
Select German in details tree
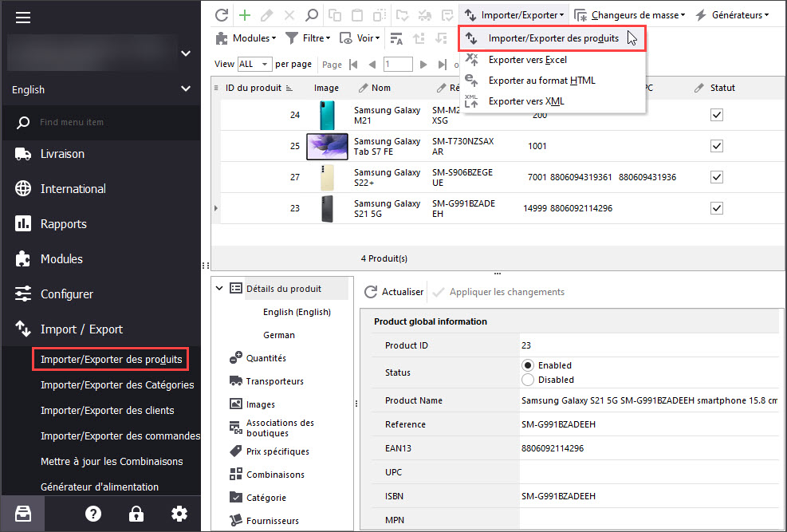click(x=278, y=335)
